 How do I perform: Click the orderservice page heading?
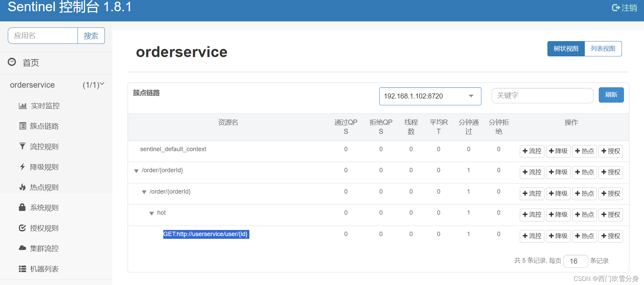pyautogui.click(x=182, y=52)
